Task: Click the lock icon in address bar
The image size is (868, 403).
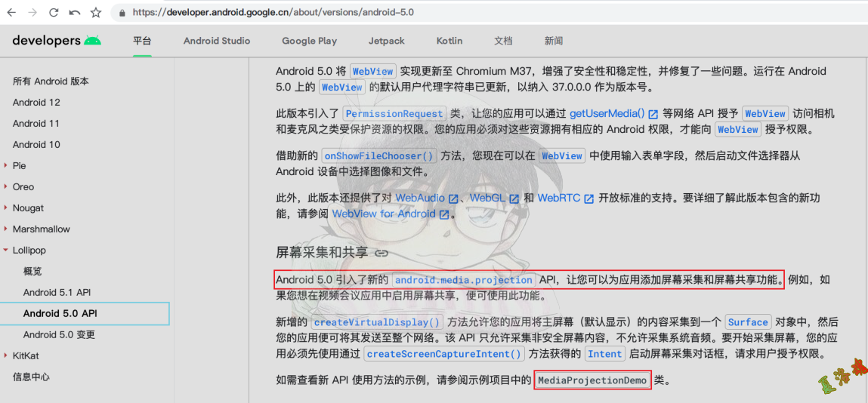Action: 122,13
